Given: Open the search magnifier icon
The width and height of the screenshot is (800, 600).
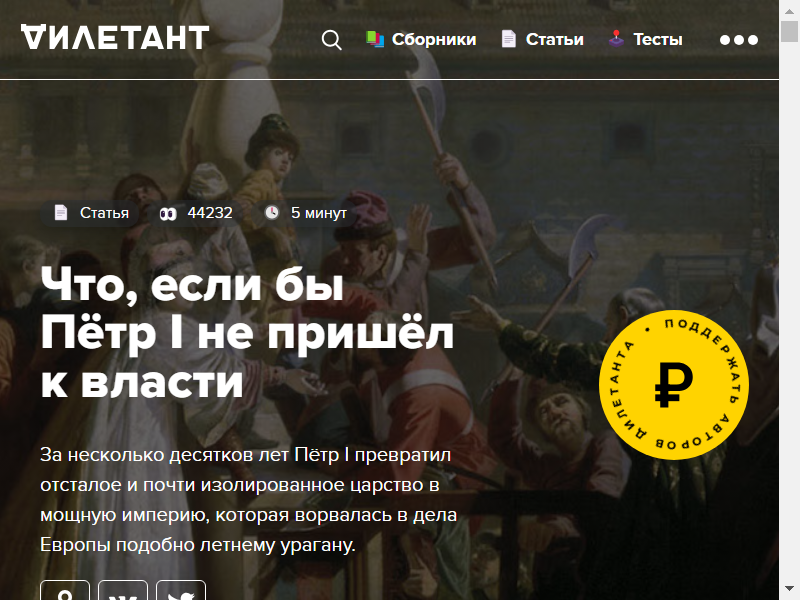Looking at the screenshot, I should click(332, 40).
